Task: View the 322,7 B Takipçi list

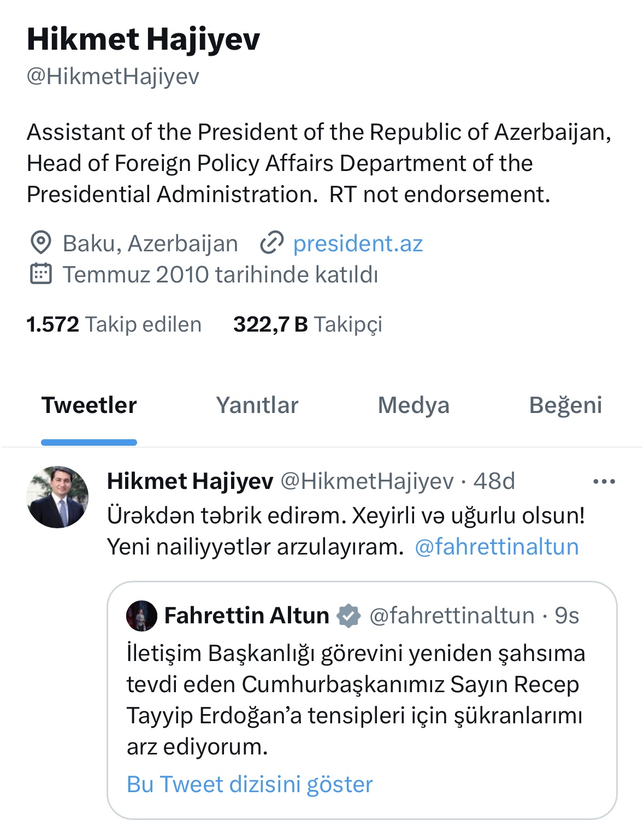Action: [308, 325]
